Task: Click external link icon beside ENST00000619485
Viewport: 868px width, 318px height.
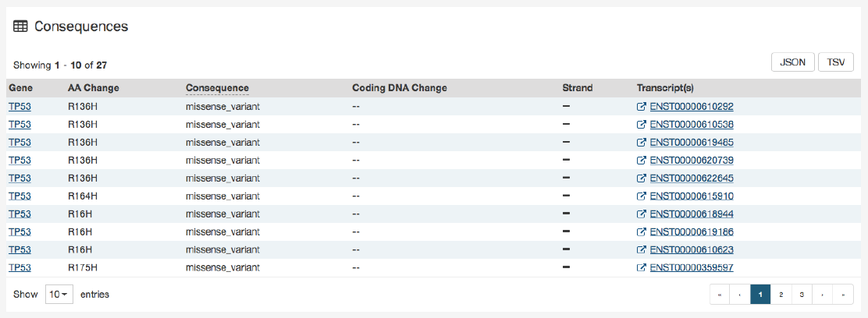Action: pyautogui.click(x=642, y=142)
